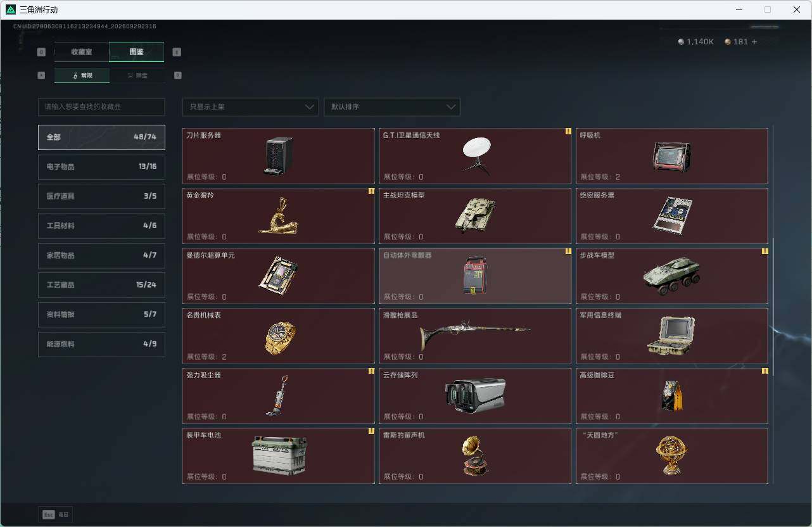Click the Esc 返回 back button

56,515
